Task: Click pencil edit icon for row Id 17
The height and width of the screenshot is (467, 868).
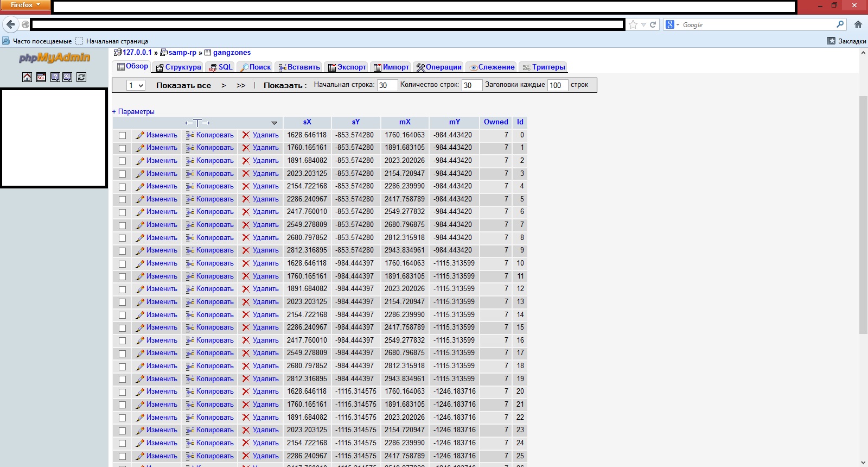Action: [140, 353]
